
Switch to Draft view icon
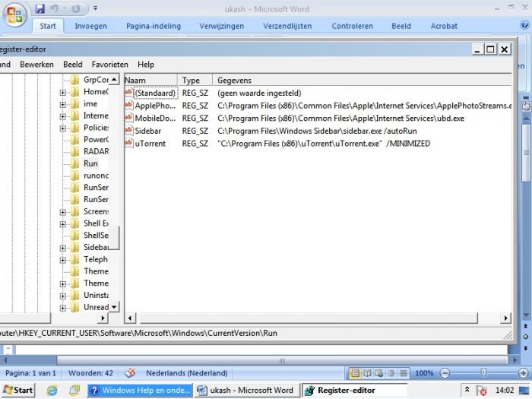pos(404,374)
